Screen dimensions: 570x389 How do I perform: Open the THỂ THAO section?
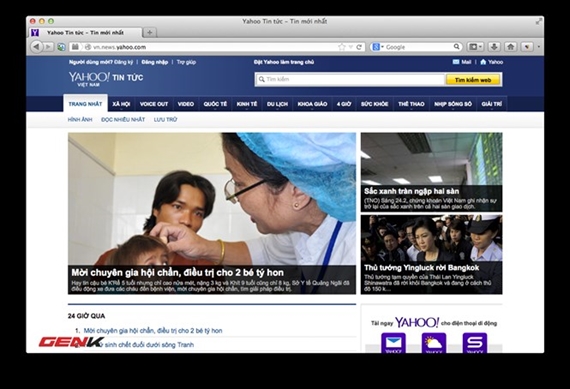click(x=411, y=104)
